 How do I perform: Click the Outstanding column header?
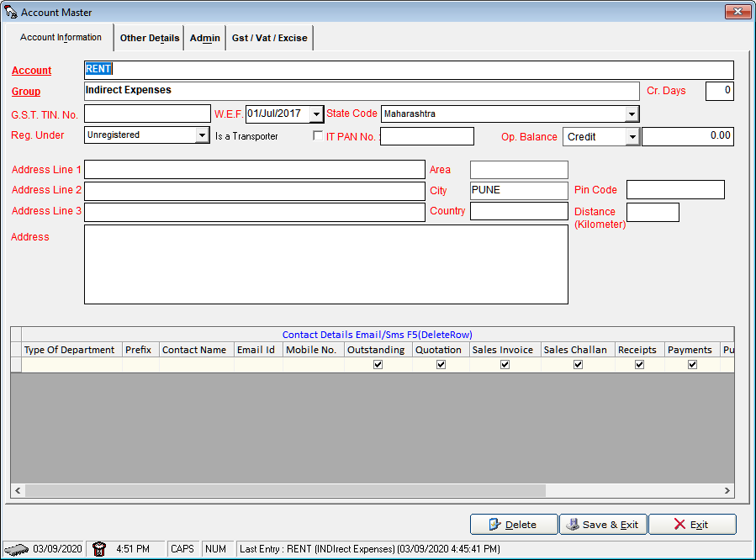click(378, 350)
